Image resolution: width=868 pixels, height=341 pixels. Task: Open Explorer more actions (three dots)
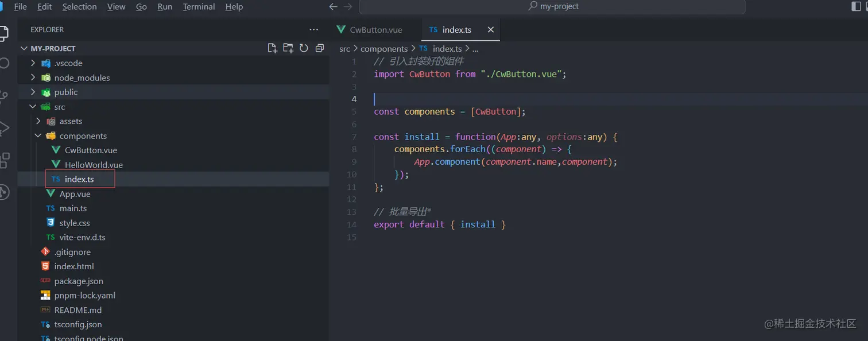[313, 29]
